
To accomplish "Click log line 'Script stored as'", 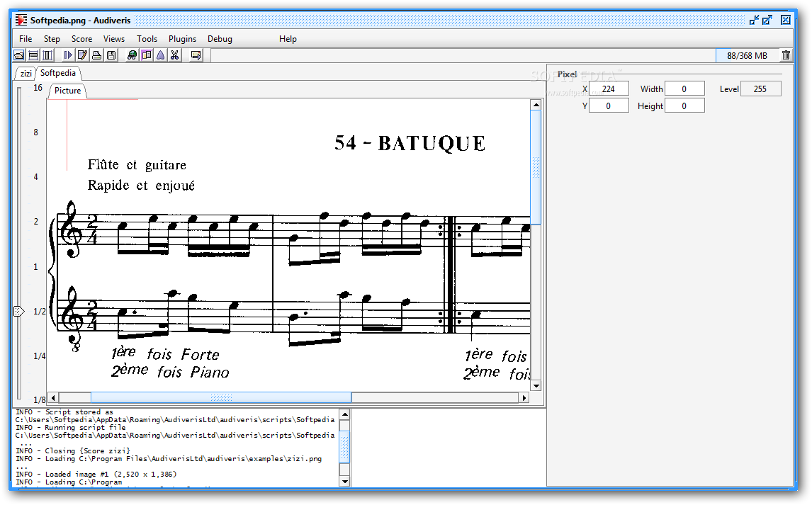I will tap(64, 412).
